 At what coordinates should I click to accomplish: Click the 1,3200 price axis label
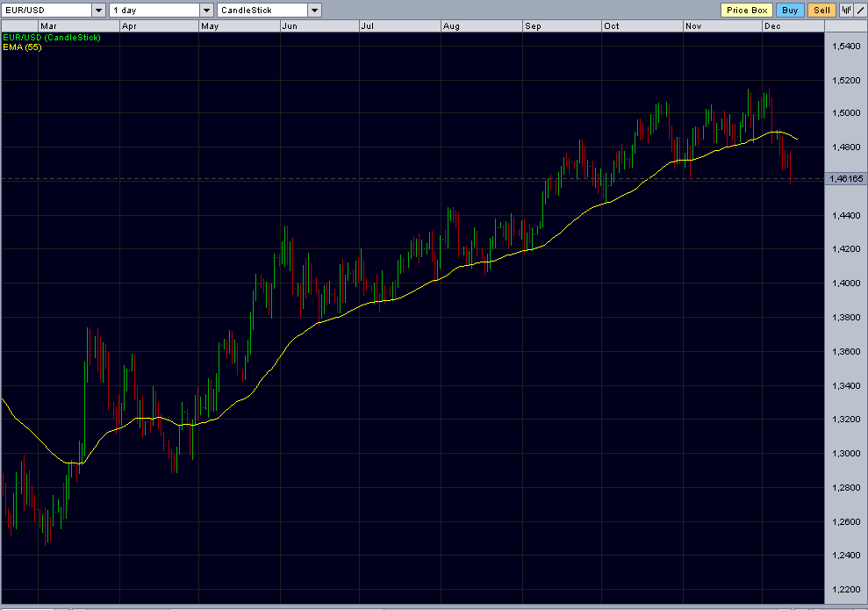[846, 419]
